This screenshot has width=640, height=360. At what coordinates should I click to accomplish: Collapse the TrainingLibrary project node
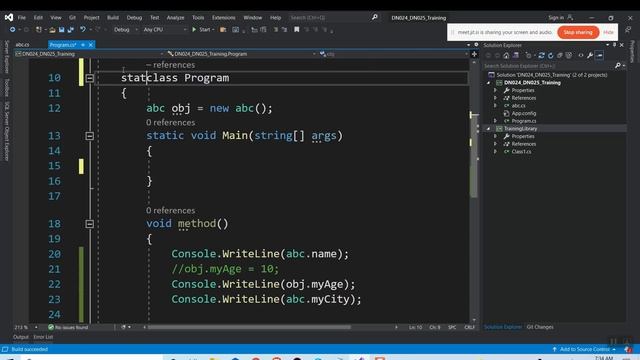click(488, 129)
